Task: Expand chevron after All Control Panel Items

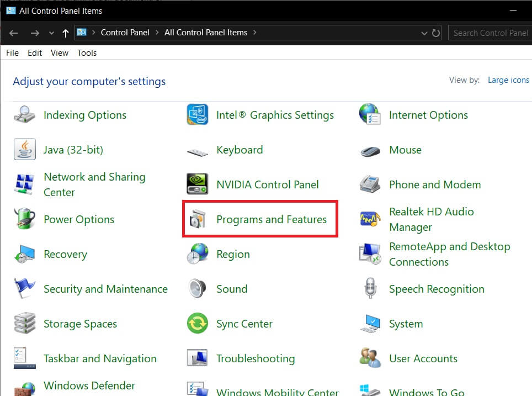Action: 254,33
